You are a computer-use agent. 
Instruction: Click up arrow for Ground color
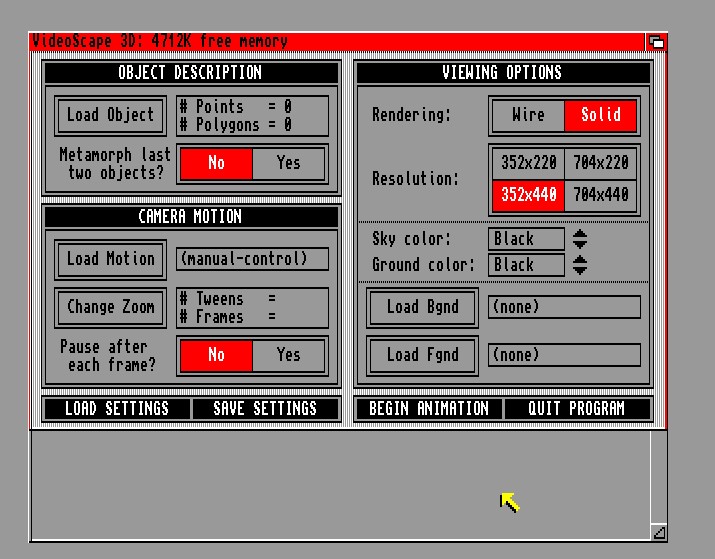click(580, 259)
